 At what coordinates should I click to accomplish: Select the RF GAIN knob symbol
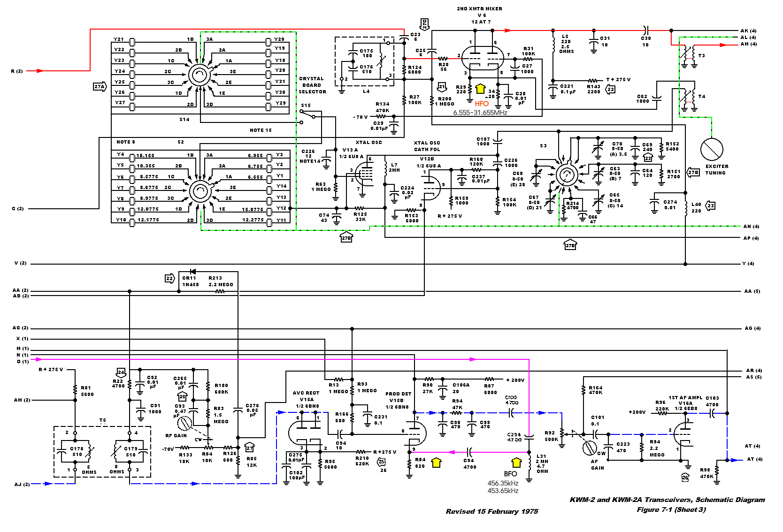[184, 424]
